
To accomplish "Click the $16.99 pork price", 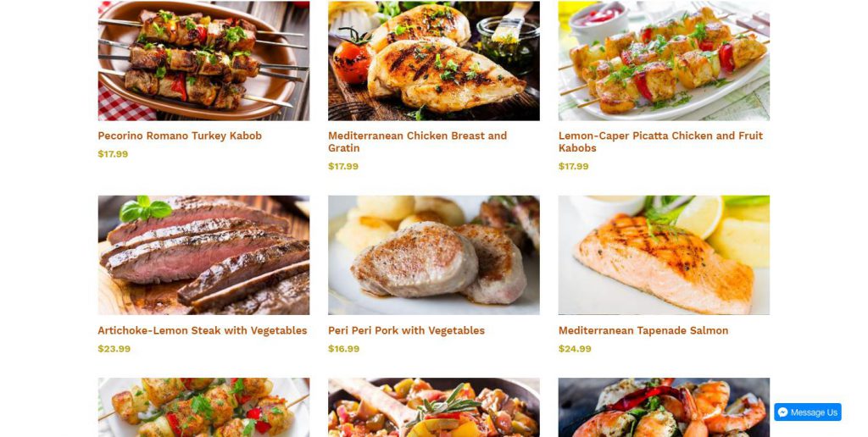I will pyautogui.click(x=344, y=348).
